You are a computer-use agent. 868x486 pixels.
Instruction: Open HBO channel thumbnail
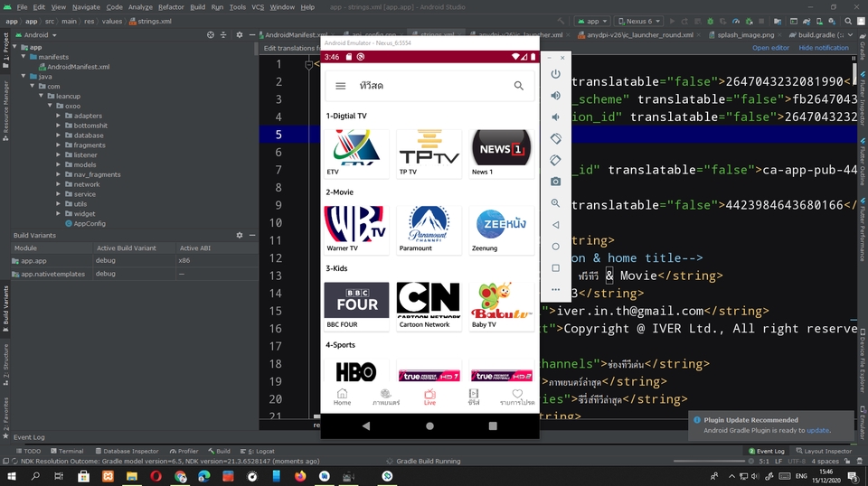(356, 371)
